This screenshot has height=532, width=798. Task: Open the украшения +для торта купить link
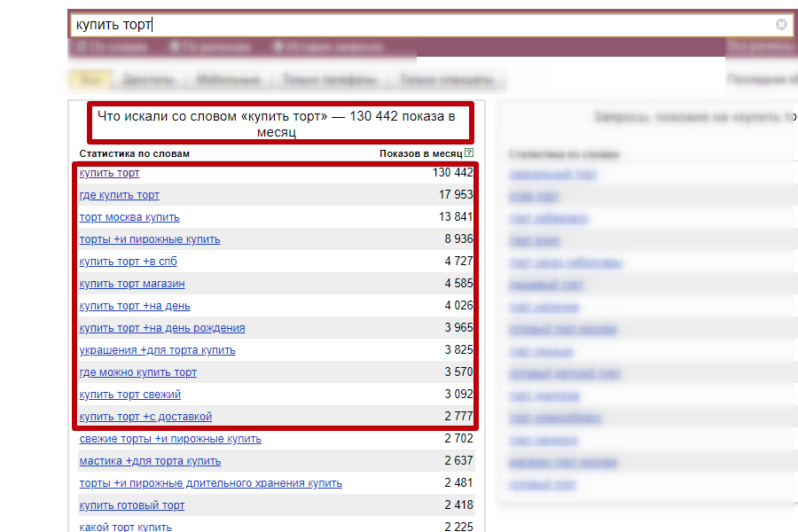(x=157, y=350)
